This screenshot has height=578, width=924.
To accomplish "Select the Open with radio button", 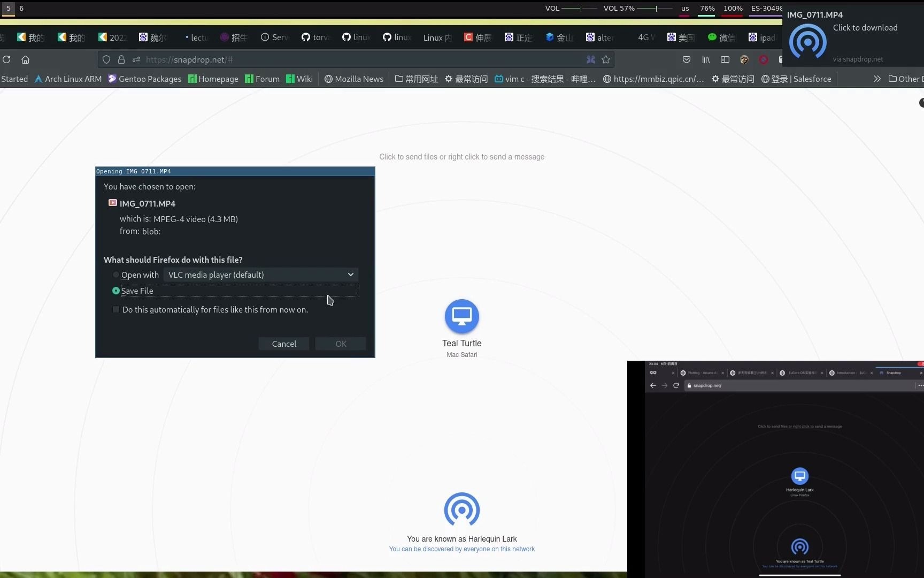I will [116, 275].
